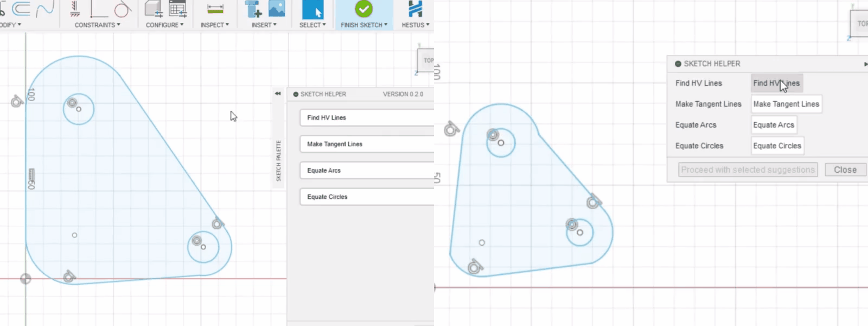
Task: Click the Equate Circles row label
Action: pyautogui.click(x=699, y=146)
